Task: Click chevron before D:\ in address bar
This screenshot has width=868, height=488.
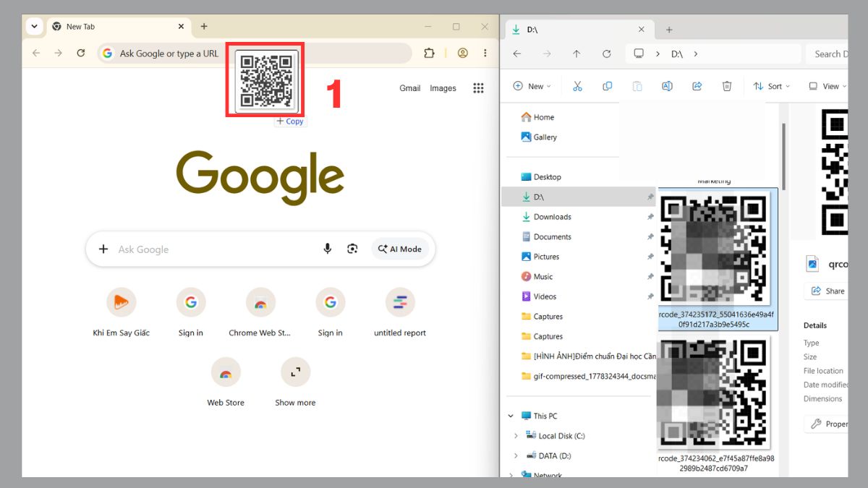Action: (658, 53)
